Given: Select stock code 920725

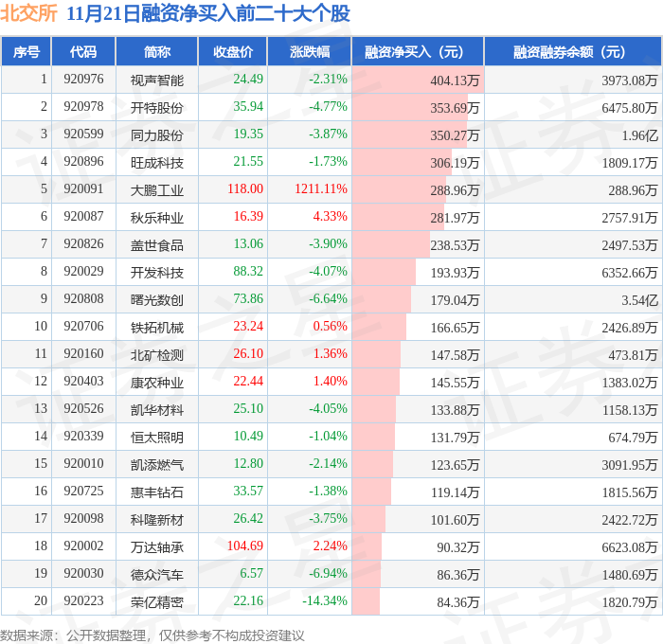Looking at the screenshot, I should click(x=83, y=491).
